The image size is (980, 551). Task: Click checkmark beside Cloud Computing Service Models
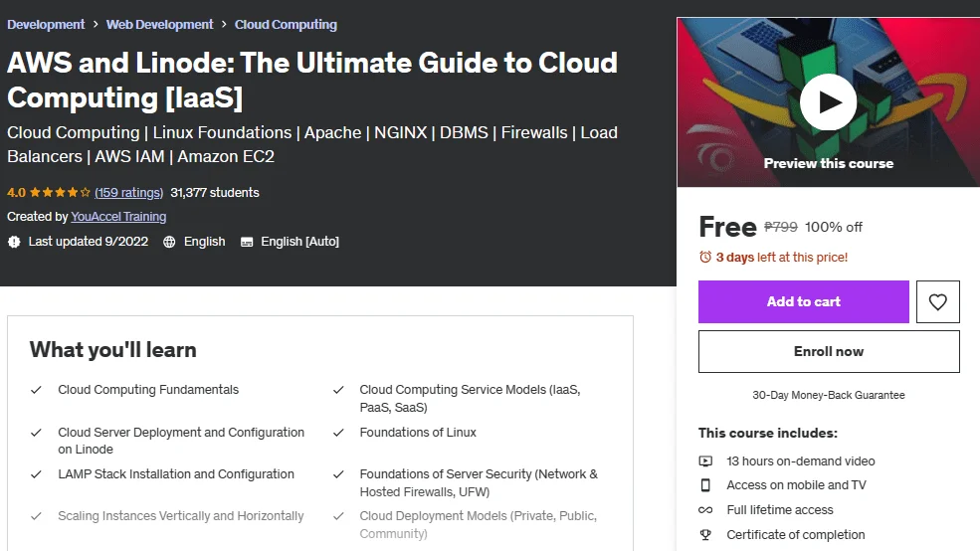point(338,390)
